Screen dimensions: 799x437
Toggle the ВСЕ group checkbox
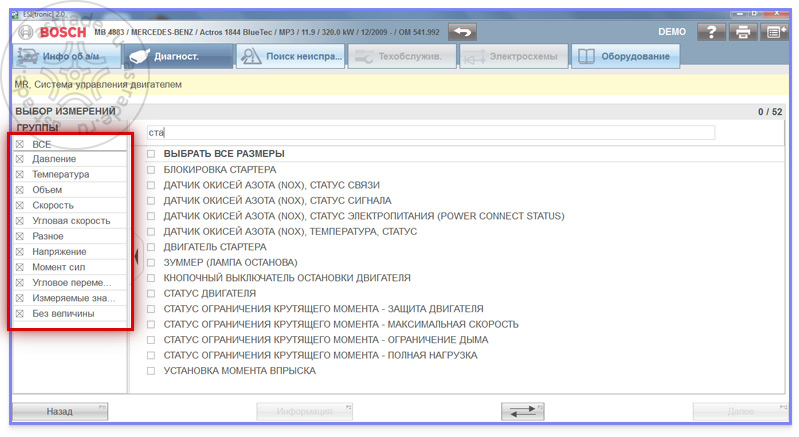coord(20,144)
